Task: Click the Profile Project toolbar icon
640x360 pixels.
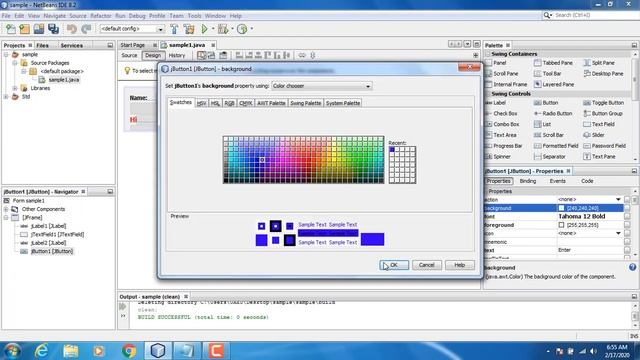Action: 242,29
